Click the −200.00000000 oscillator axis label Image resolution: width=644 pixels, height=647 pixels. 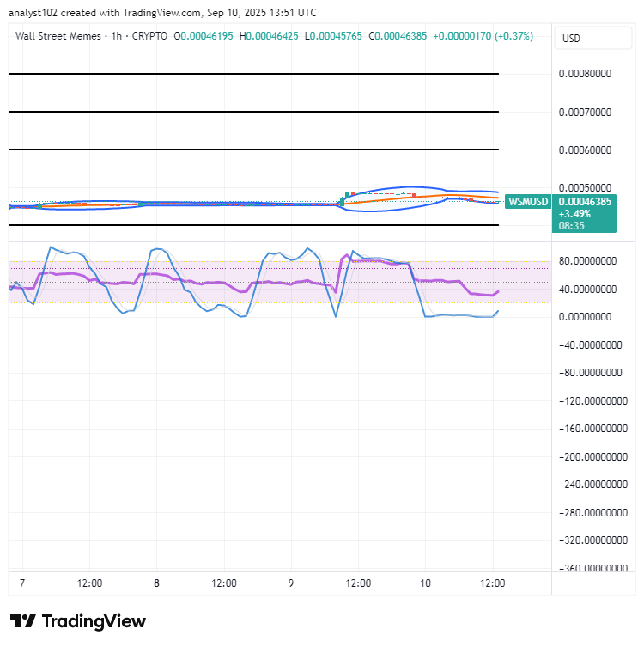[x=592, y=457]
